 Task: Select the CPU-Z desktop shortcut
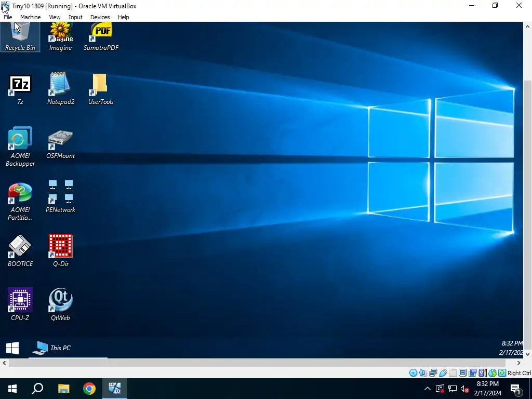pos(20,304)
